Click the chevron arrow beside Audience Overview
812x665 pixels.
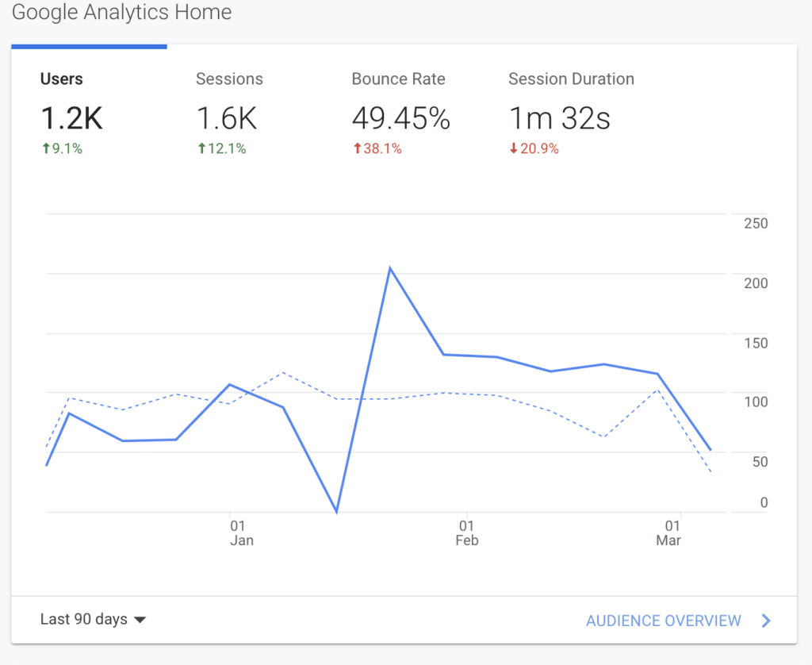767,621
